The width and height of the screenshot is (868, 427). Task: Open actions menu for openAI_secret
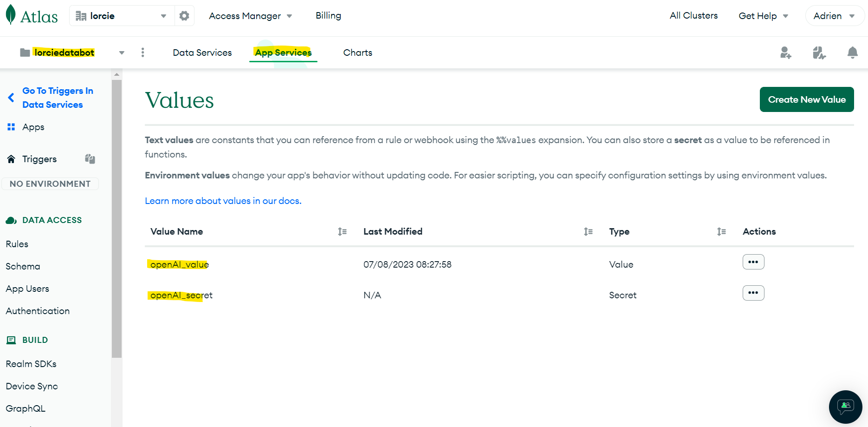[x=753, y=293]
